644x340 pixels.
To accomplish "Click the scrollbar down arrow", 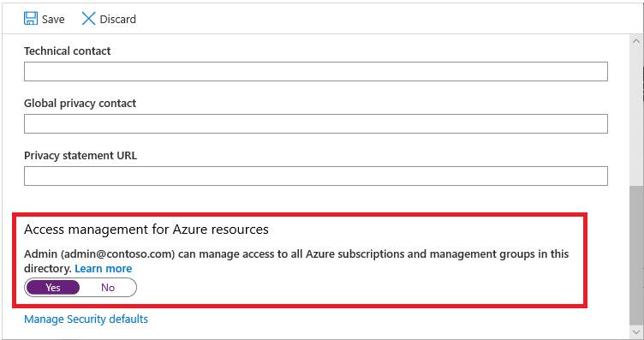I will (x=636, y=331).
